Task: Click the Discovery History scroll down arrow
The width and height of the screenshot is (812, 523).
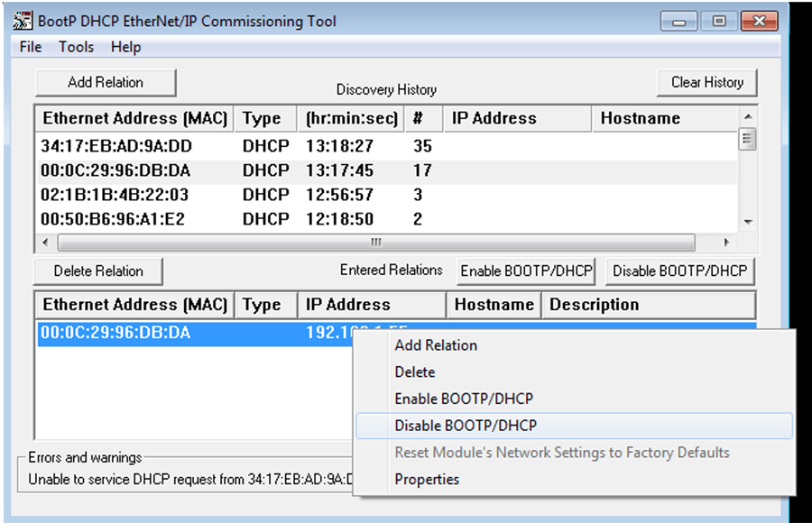Action: (x=748, y=222)
